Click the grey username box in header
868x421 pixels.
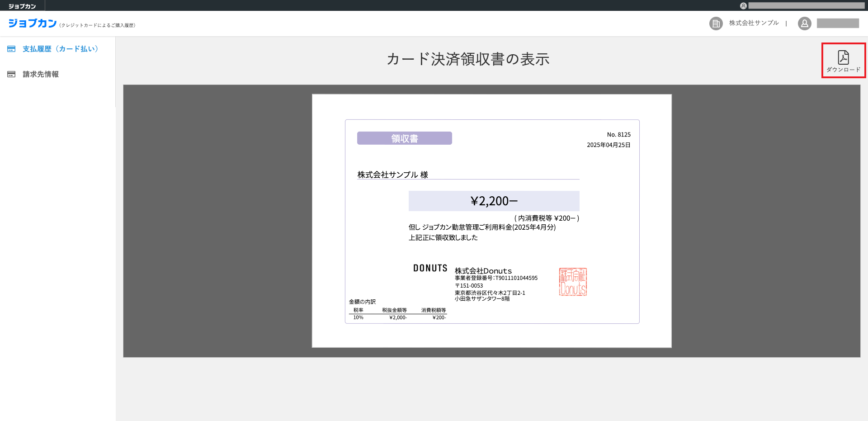(x=838, y=24)
